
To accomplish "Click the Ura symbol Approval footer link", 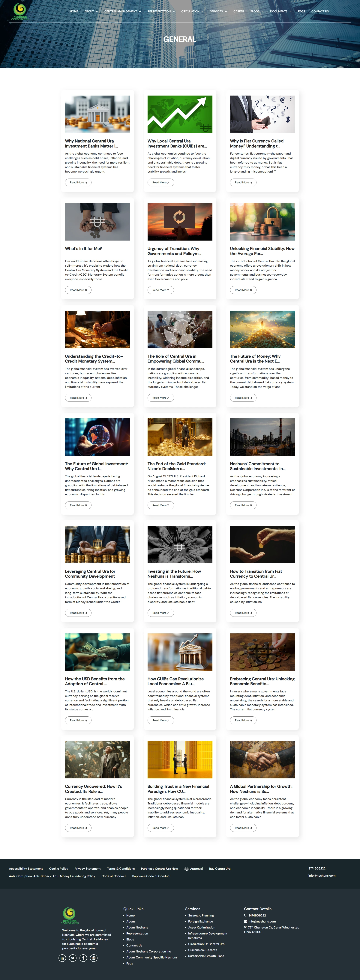I will click(193, 869).
